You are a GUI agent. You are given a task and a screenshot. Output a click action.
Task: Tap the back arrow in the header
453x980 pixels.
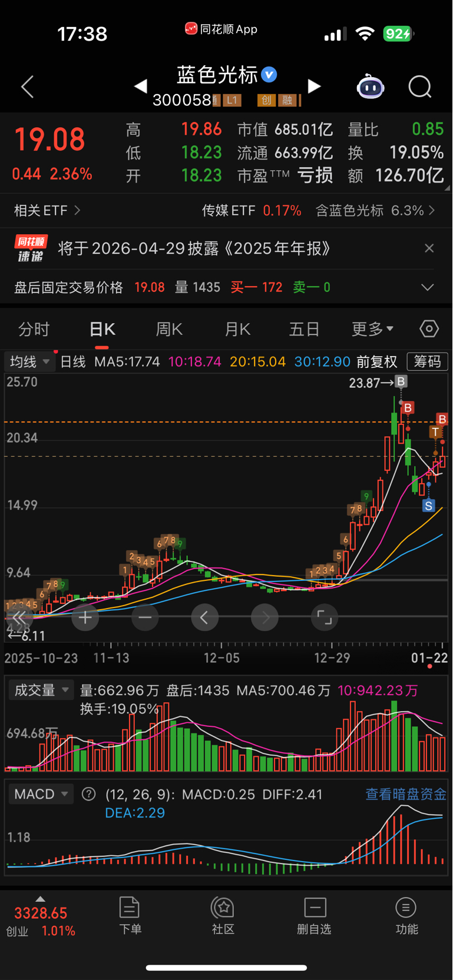[27, 87]
